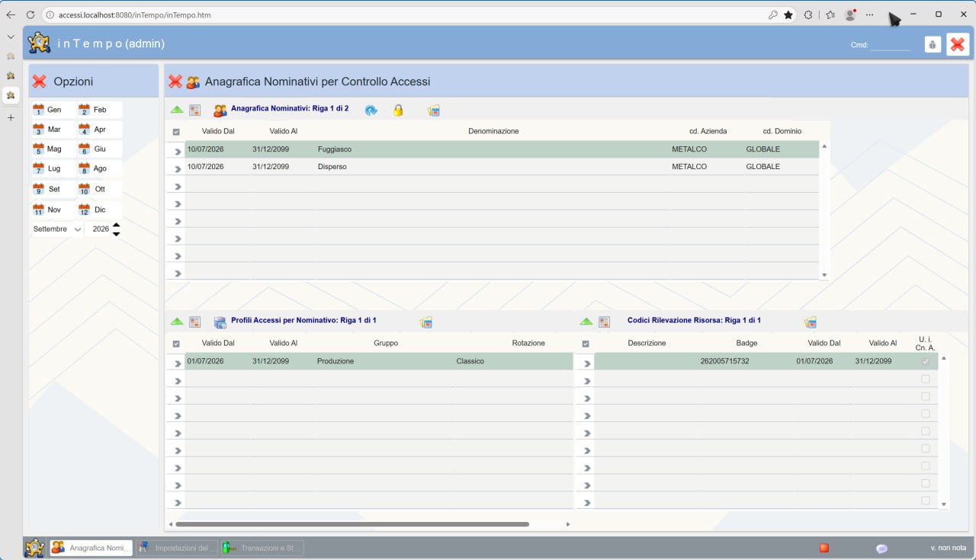Viewport: 976px width, 560px height.
Task: Click the horizontal scrollbar under Profili Accessi
Action: click(x=352, y=524)
